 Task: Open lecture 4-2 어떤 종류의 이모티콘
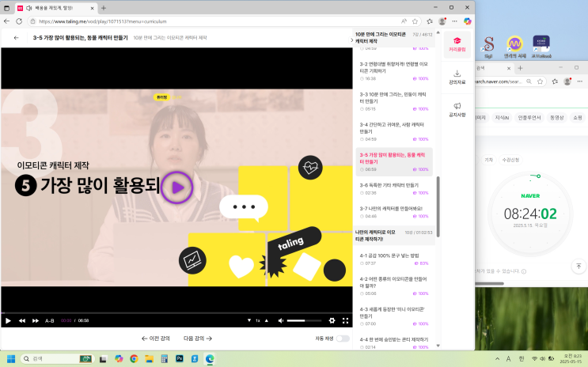[394, 286]
